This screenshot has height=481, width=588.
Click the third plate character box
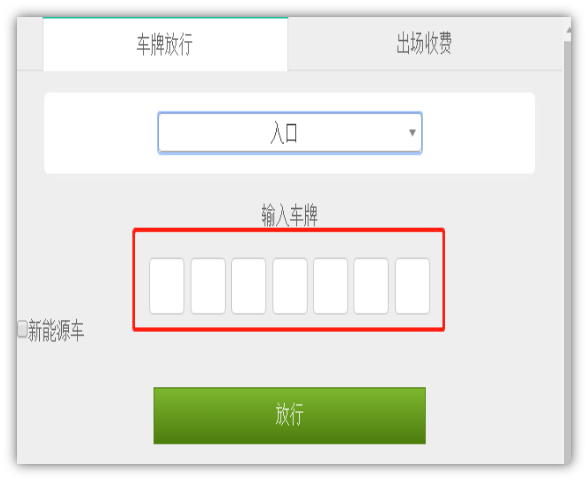(x=249, y=286)
